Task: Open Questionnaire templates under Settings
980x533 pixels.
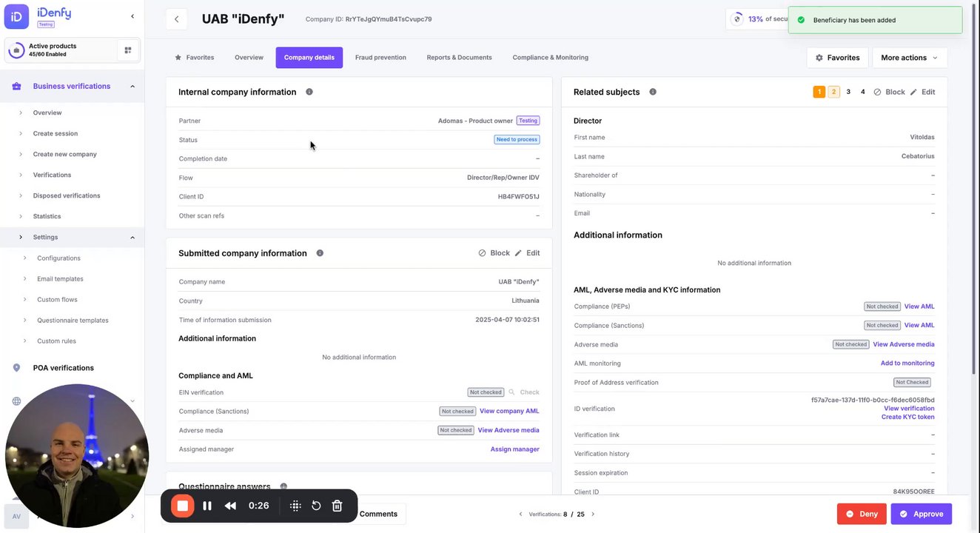Action: pyautogui.click(x=73, y=321)
